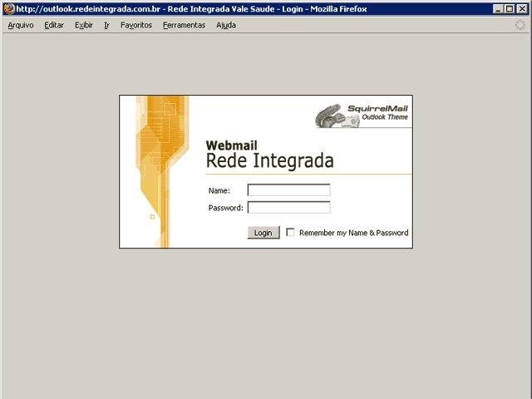This screenshot has height=399, width=532.
Task: Open the Ir menu
Action: coord(106,25)
